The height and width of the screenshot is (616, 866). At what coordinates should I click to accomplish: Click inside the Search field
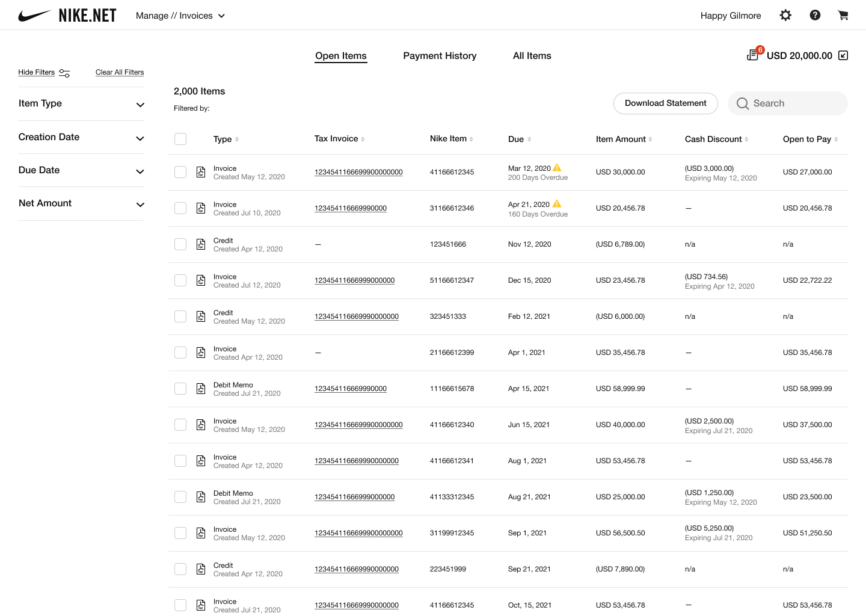point(788,103)
